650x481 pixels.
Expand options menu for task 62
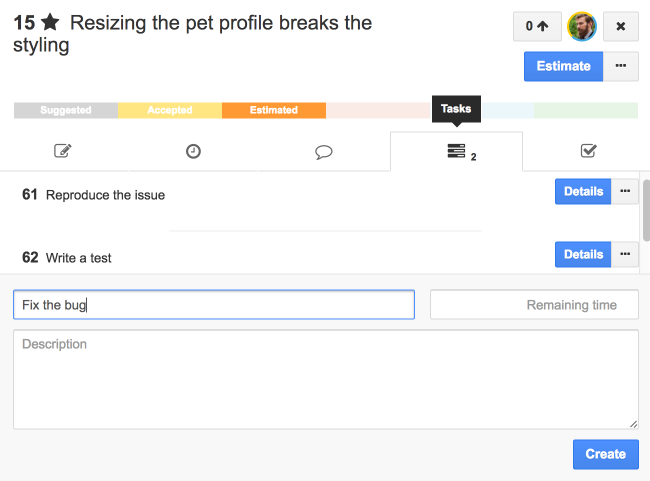(x=626, y=254)
